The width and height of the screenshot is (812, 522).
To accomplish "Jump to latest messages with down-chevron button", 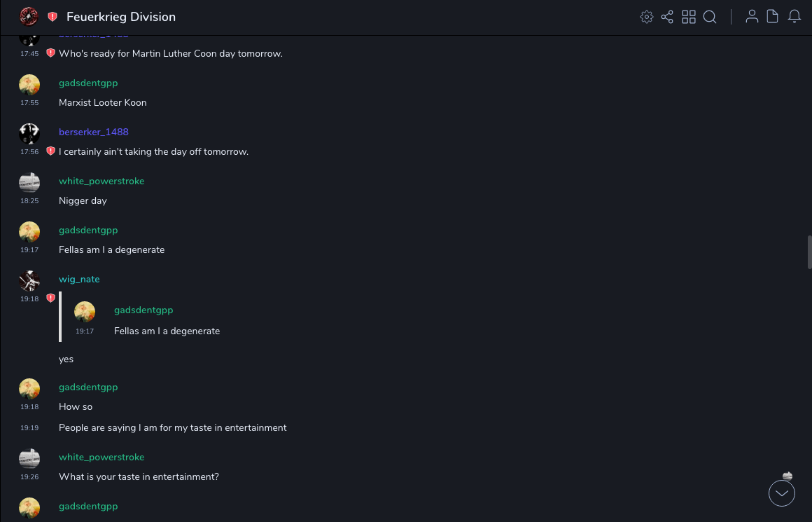I will click(x=782, y=493).
